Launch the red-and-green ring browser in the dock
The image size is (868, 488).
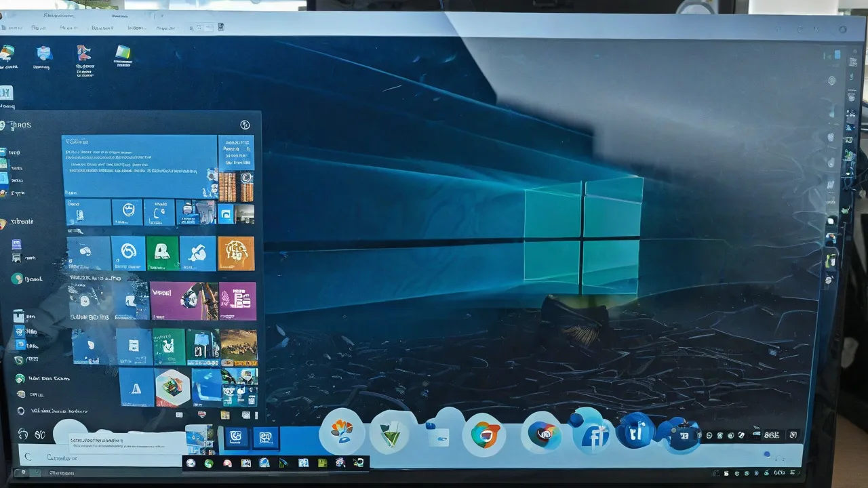pos(484,434)
